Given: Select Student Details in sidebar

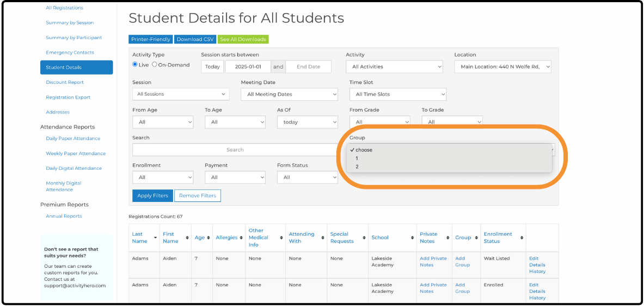Looking at the screenshot, I should point(76,67).
